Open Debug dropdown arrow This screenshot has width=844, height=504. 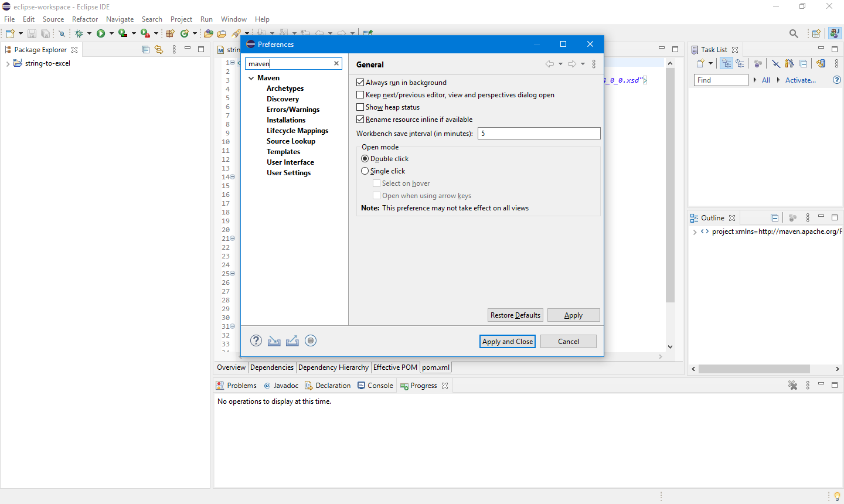point(89,33)
